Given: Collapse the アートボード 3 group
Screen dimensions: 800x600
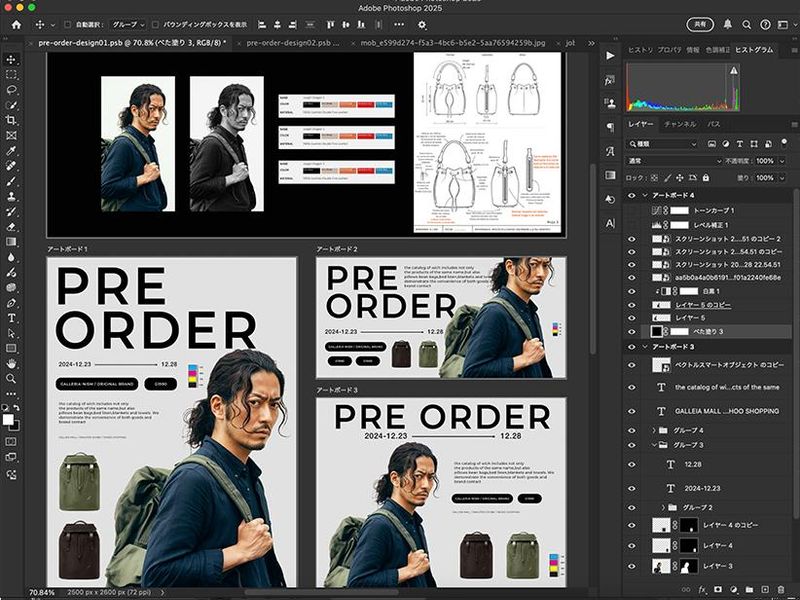Looking at the screenshot, I should click(643, 347).
